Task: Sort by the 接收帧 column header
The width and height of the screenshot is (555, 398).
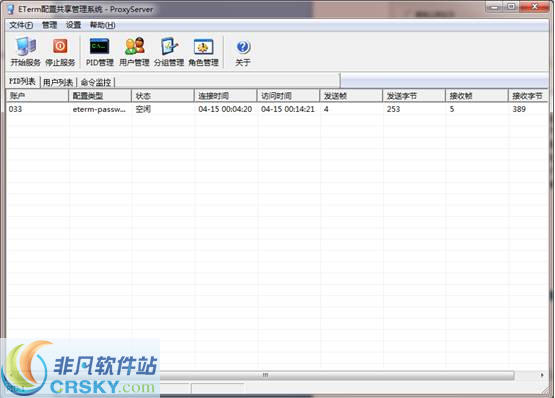Action: point(476,96)
